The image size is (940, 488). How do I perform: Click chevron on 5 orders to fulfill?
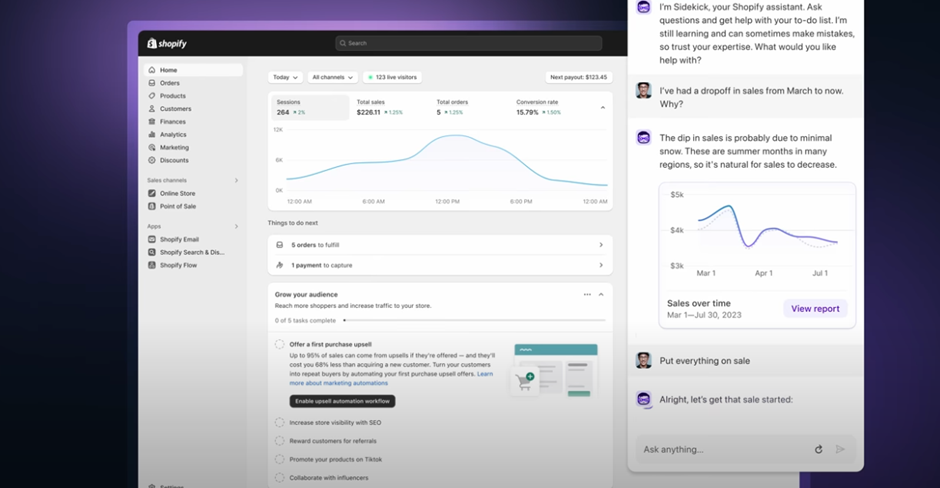click(x=601, y=245)
